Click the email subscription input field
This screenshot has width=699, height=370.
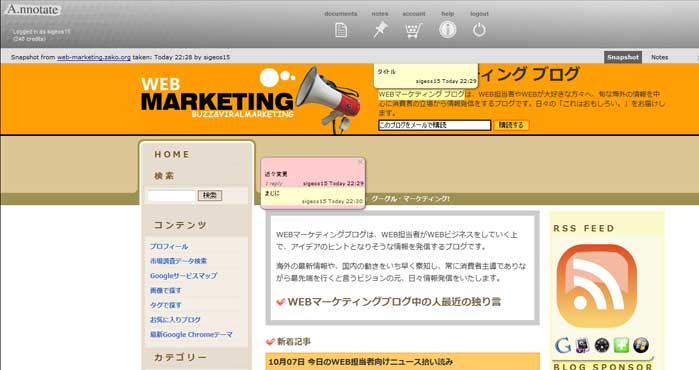coord(434,125)
